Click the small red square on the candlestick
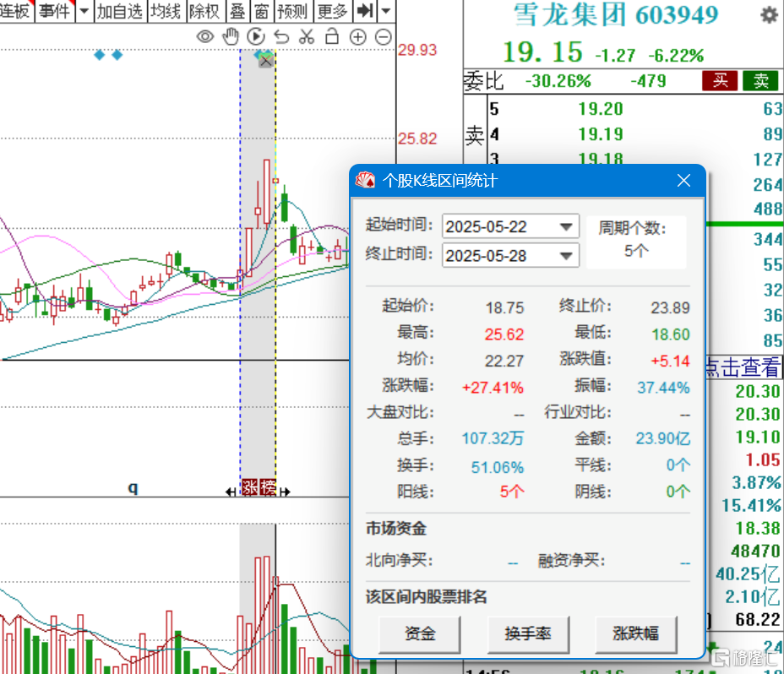Screen dimensions: 784x674 275,181
